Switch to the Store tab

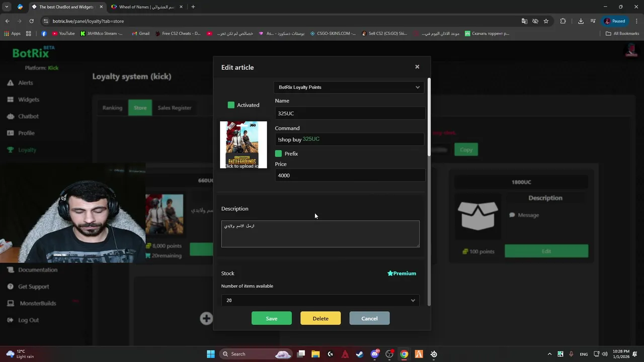pyautogui.click(x=140, y=108)
